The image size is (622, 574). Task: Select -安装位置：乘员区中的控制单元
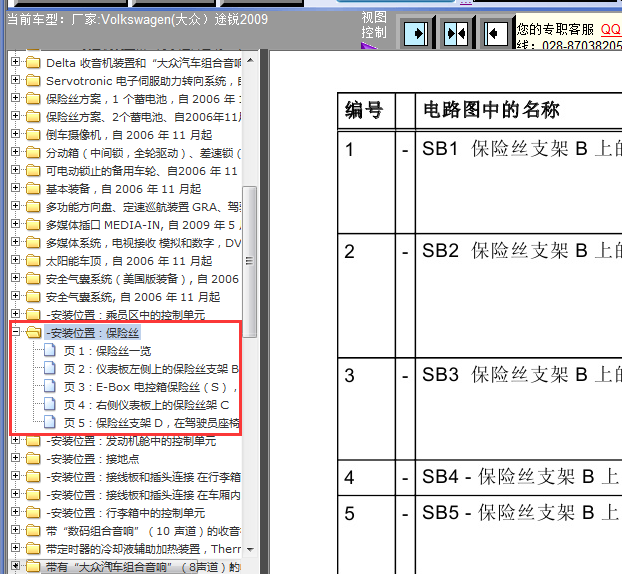pos(125,315)
